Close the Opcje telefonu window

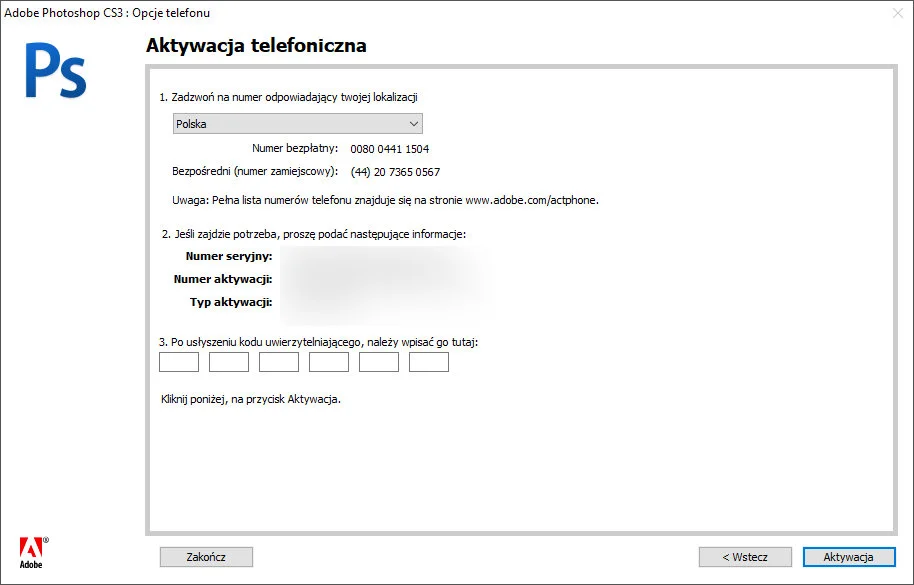point(896,13)
